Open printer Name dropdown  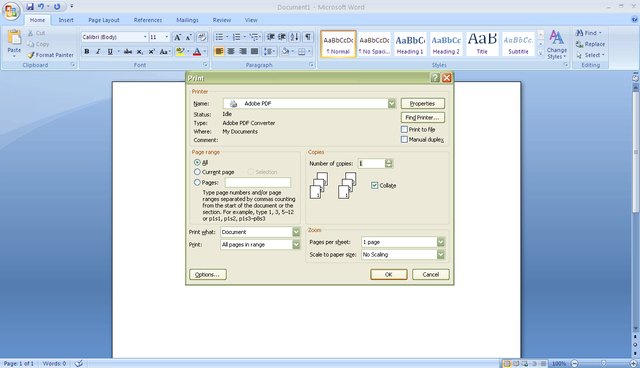[391, 104]
